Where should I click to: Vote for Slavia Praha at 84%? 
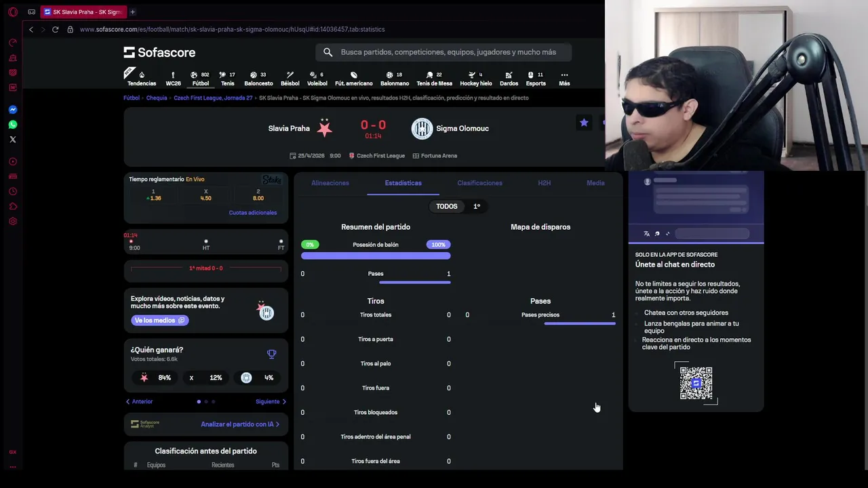pos(156,378)
